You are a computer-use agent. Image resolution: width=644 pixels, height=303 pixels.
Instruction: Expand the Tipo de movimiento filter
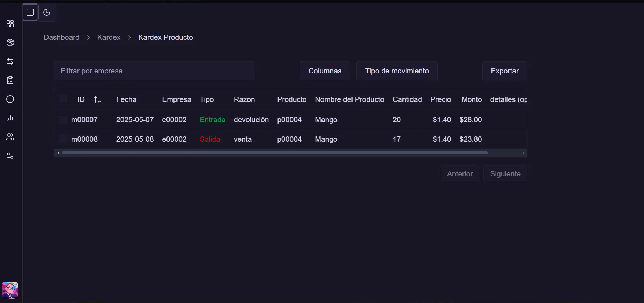coord(397,71)
